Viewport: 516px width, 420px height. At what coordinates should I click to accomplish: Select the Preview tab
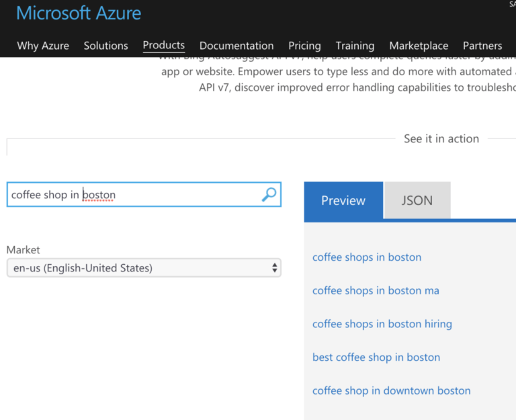[x=343, y=200]
